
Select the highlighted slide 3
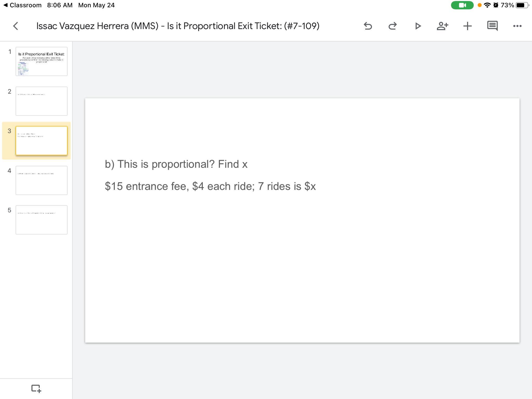pos(42,141)
